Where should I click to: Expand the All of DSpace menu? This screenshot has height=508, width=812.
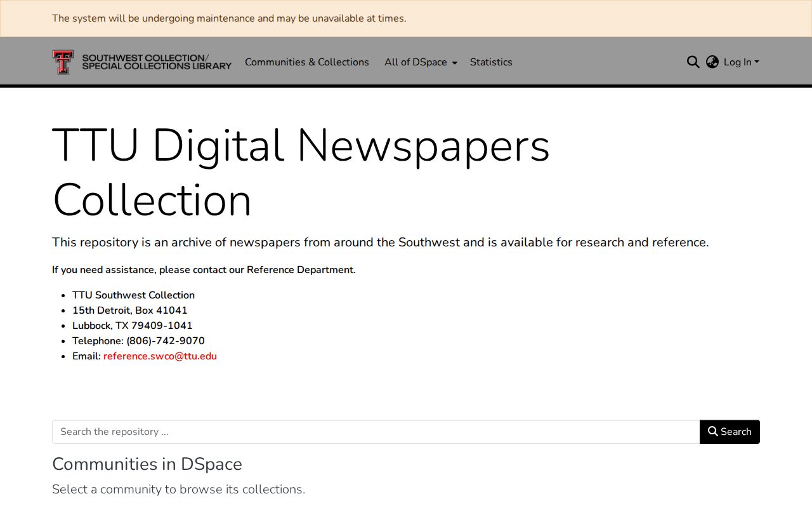pos(421,62)
